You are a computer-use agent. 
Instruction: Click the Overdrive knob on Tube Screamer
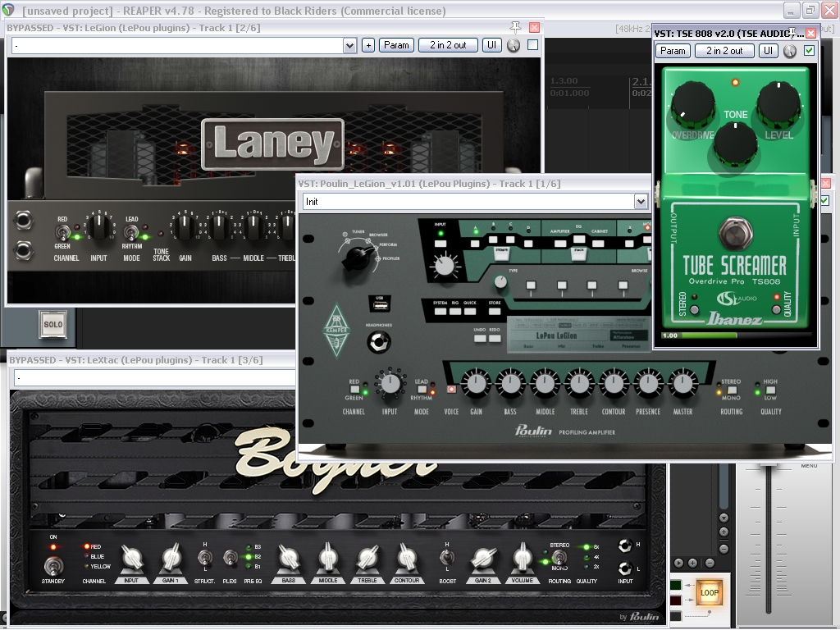(692, 104)
